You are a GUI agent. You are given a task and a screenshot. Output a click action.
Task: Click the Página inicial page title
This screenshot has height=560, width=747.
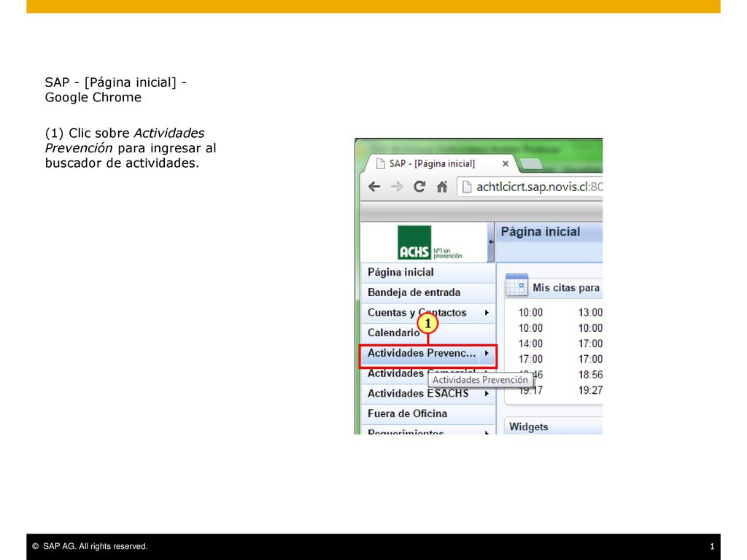541,232
